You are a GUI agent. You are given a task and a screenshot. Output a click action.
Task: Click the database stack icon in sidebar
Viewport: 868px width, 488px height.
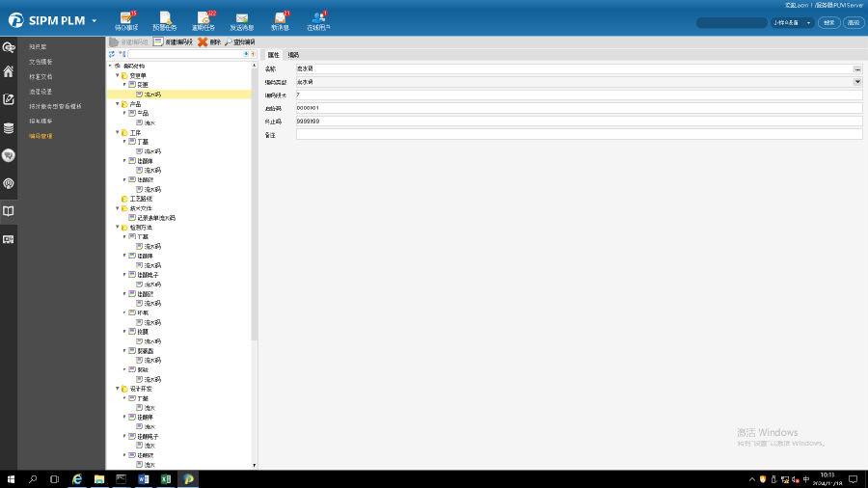coord(9,128)
